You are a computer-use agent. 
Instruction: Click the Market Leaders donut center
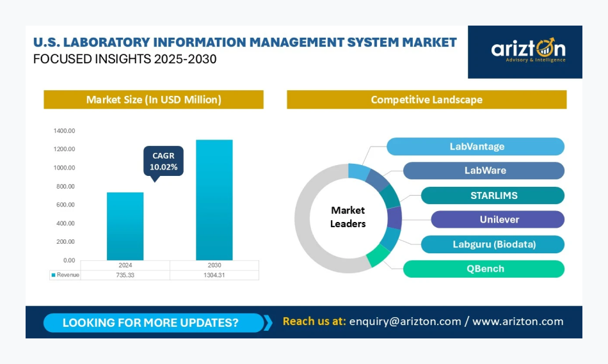tap(348, 218)
